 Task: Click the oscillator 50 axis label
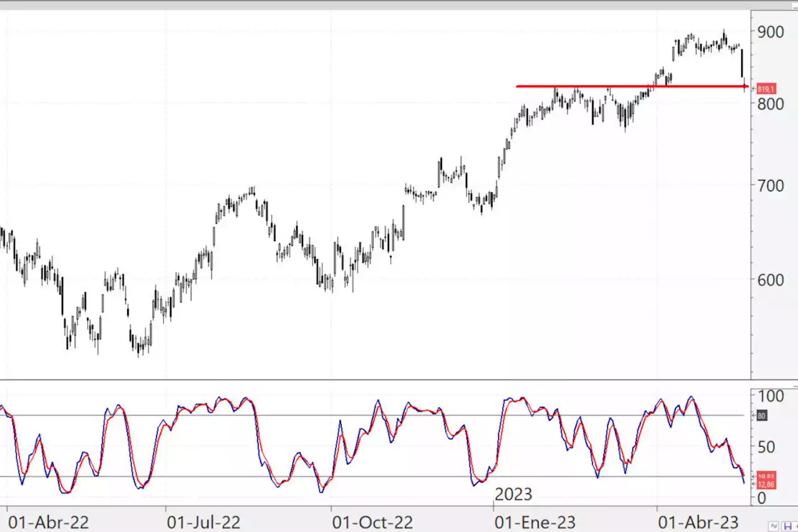[x=766, y=447]
